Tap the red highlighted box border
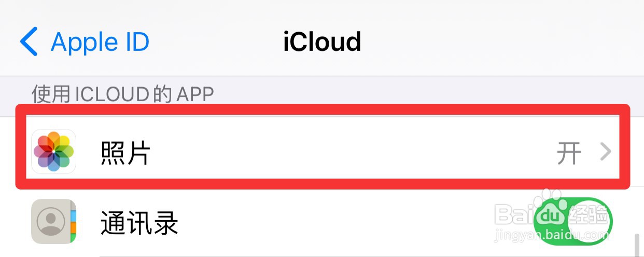This screenshot has width=644, height=257. click(x=323, y=109)
